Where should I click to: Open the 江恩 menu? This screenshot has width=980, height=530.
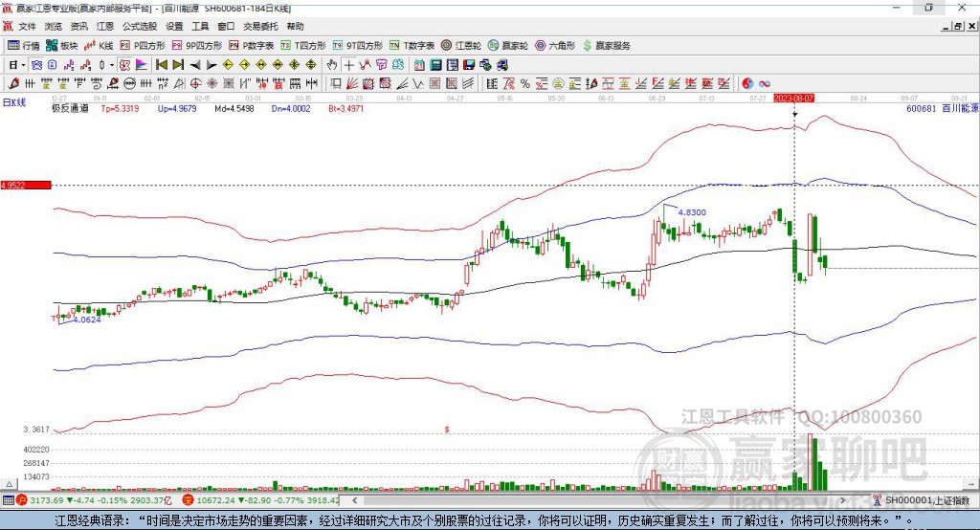pos(105,26)
